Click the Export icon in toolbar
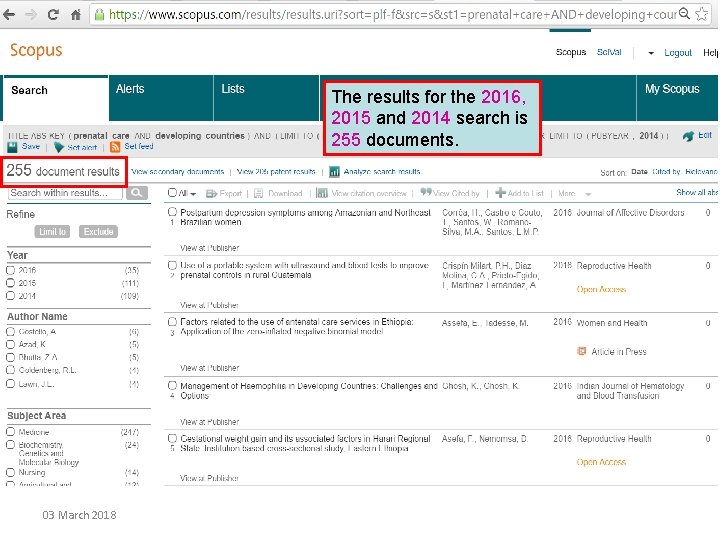 tap(211, 194)
